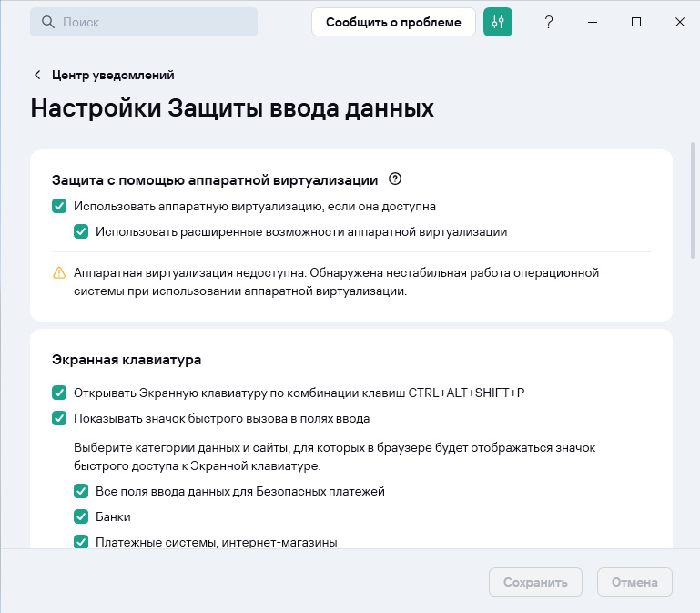Click the Защита с помощью аппаратной виртуализации heading
The height and width of the screenshot is (613, 700).
pos(215,179)
